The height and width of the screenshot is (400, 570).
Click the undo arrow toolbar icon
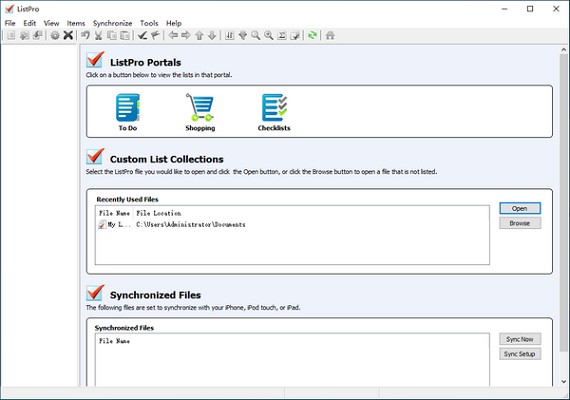pos(85,35)
